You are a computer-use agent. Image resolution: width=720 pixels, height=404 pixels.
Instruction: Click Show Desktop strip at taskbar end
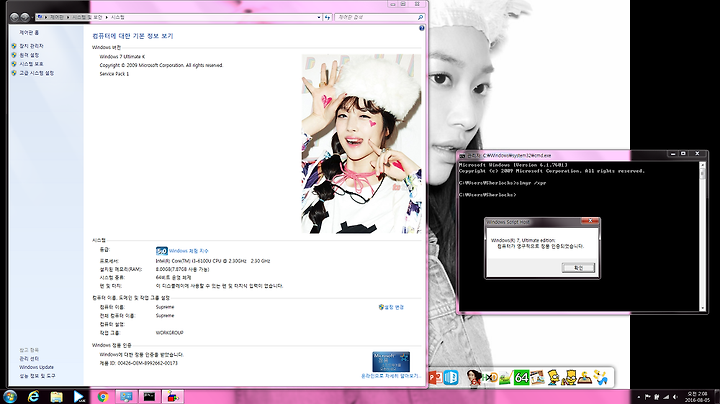[717, 397]
